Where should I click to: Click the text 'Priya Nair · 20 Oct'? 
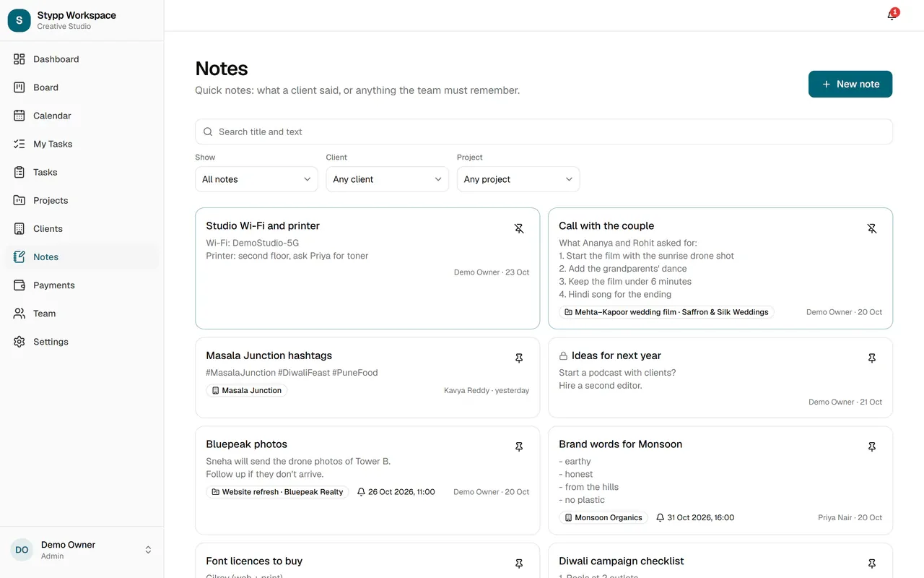click(850, 518)
